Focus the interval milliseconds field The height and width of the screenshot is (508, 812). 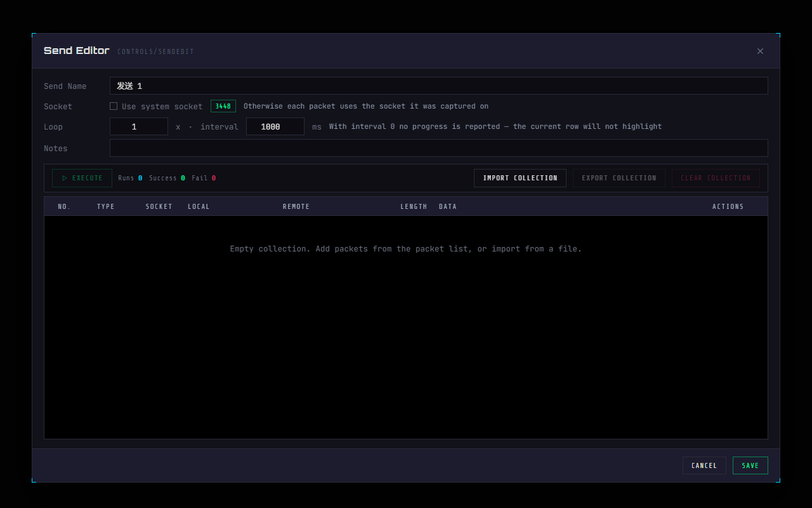tap(275, 126)
